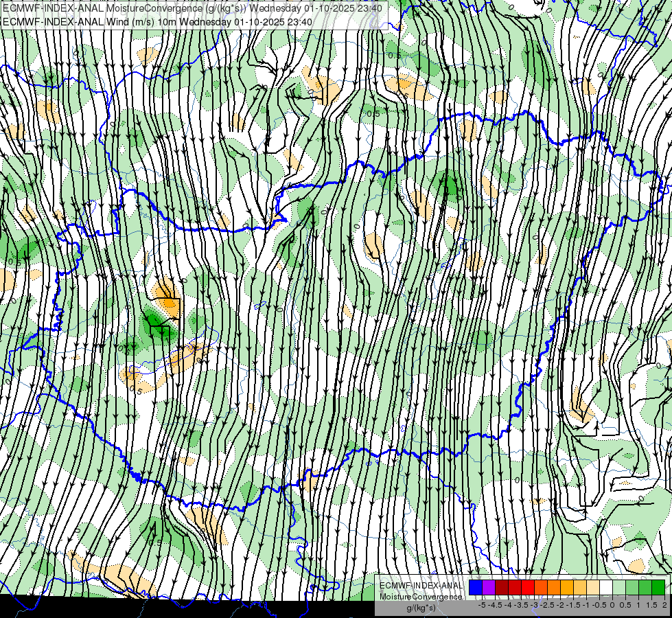Click the white legend swatch before 0
The image size is (672, 618).
(606, 587)
